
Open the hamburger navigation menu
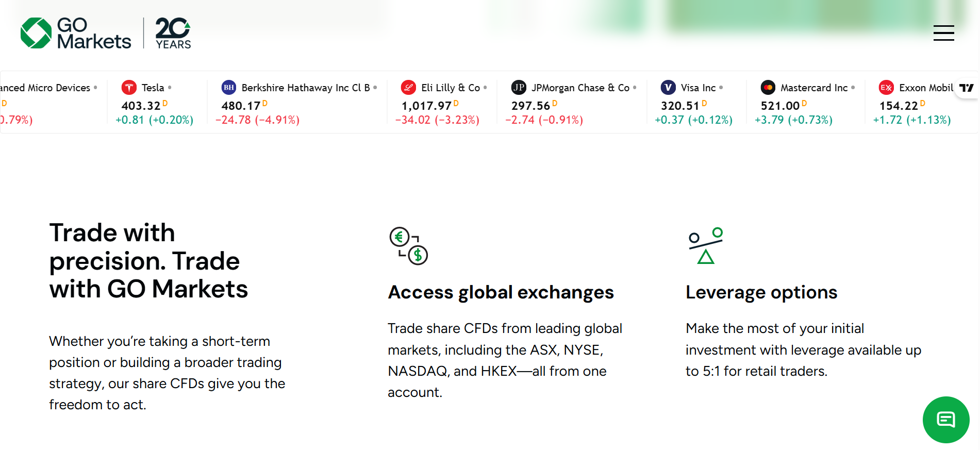click(943, 33)
